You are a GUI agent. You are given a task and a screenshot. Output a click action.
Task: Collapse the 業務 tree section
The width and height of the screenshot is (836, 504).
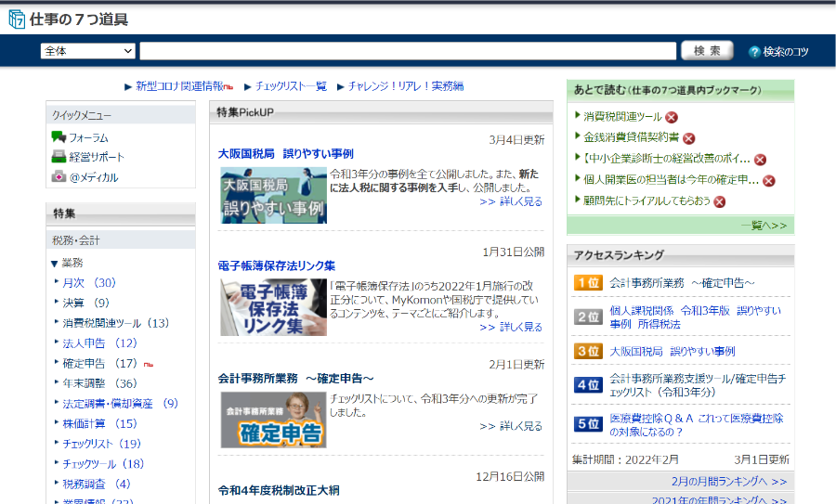[55, 263]
